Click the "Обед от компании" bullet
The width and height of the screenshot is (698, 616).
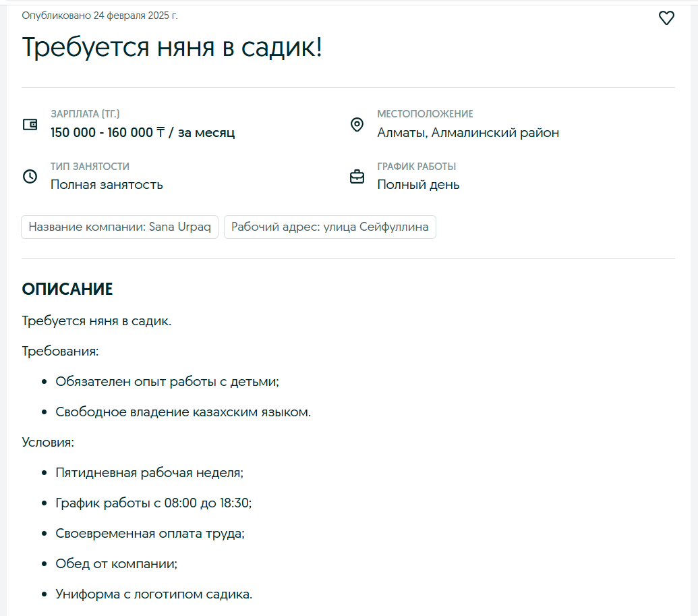(116, 564)
